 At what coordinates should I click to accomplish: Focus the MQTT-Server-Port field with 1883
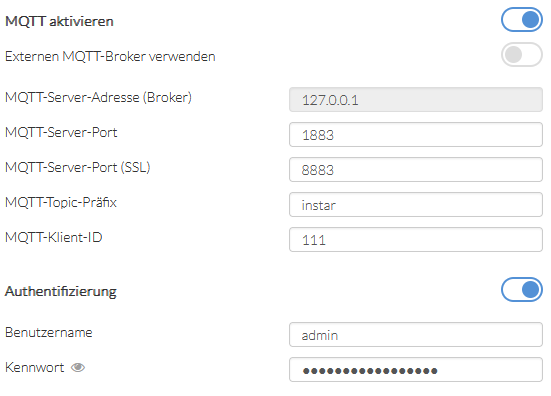[416, 135]
